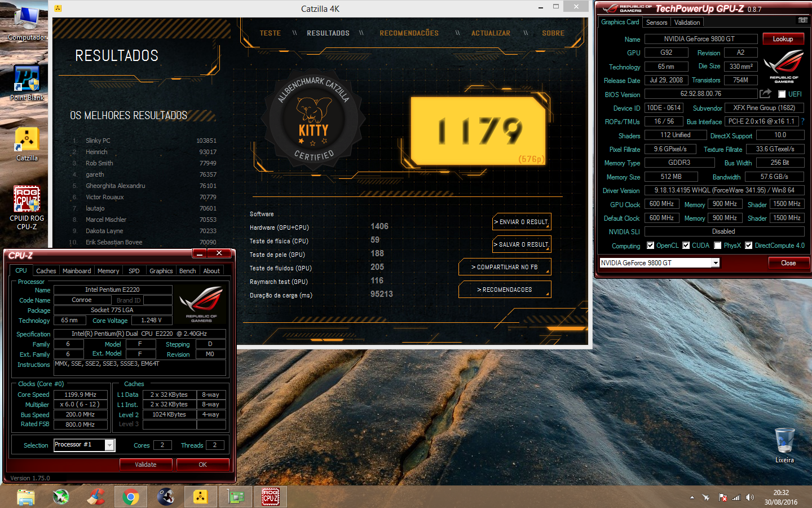Open the TESTE menu in Catzilla

pyautogui.click(x=270, y=33)
